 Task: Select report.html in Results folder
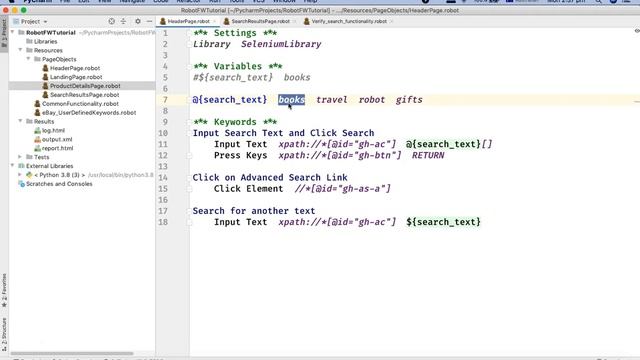click(x=58, y=149)
